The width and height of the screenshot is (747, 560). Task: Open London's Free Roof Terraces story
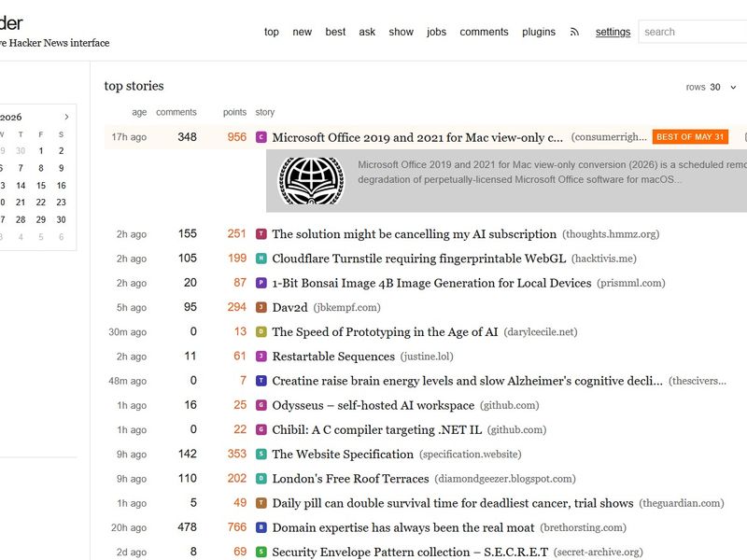(x=350, y=479)
